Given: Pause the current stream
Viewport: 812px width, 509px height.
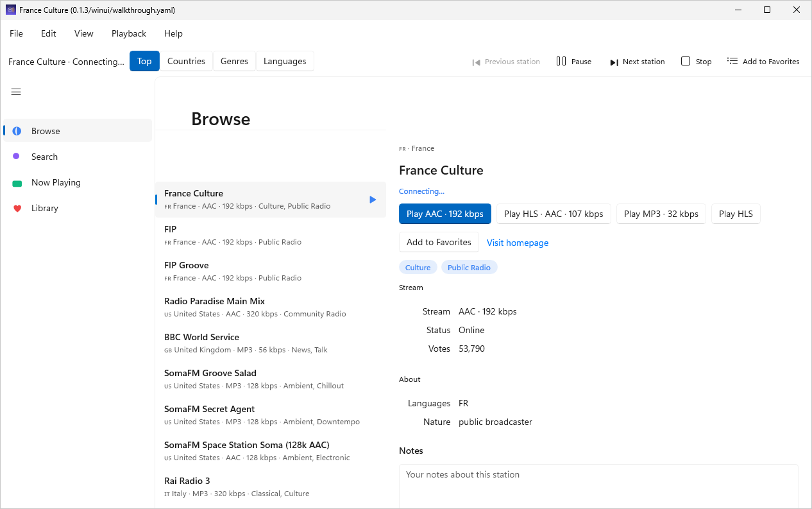Looking at the screenshot, I should [574, 62].
